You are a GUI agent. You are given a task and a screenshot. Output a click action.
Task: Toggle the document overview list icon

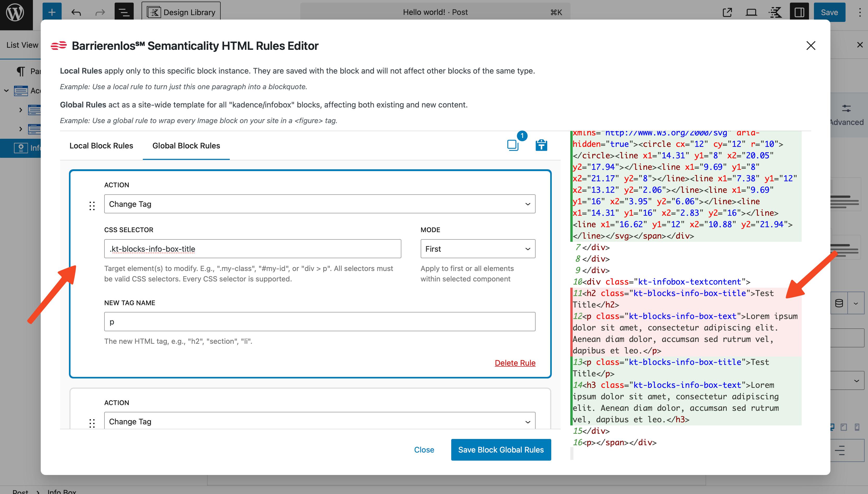[124, 13]
